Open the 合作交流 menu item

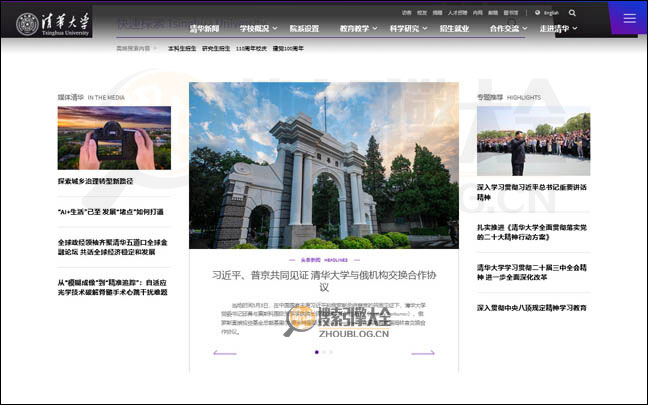pos(504,29)
